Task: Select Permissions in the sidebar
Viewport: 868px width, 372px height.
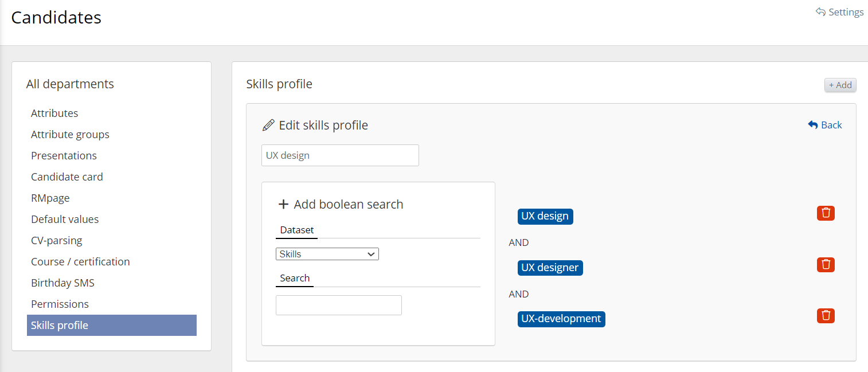Action: (x=60, y=304)
